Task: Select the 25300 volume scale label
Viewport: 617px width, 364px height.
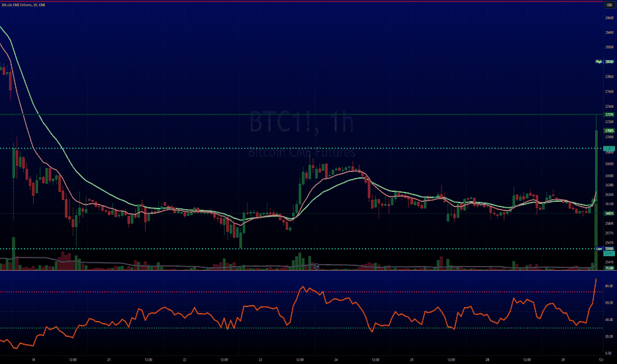Action: click(609, 268)
